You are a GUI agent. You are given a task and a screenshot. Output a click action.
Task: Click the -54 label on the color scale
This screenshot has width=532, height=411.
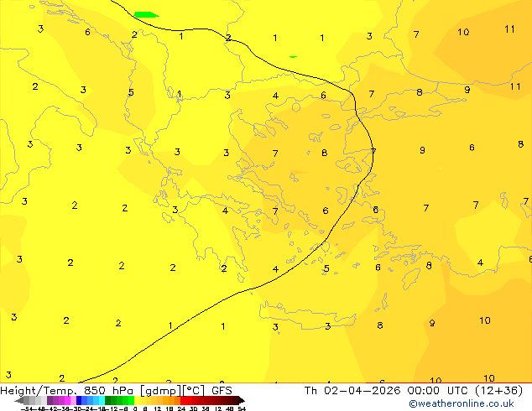tap(27, 408)
